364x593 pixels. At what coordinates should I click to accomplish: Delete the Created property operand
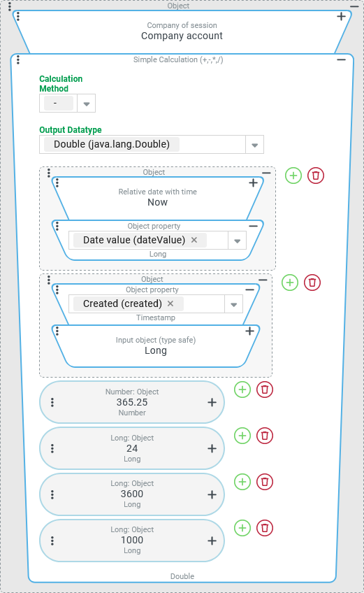click(x=312, y=283)
